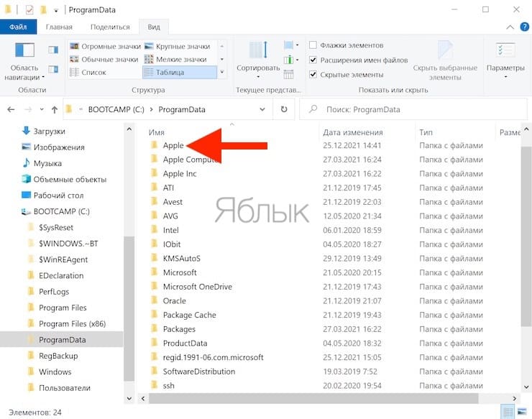
Task: Click the Область навигации icon
Action: (x=24, y=50)
